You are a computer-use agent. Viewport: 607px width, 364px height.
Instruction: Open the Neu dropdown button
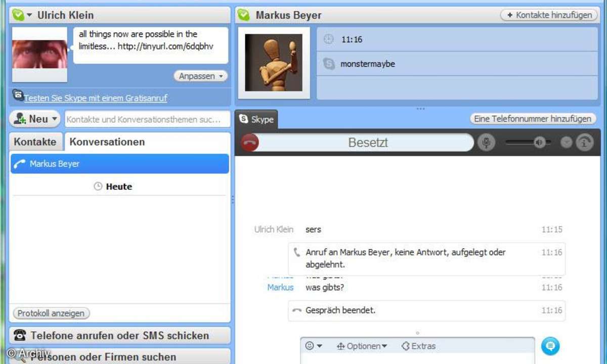[x=35, y=119]
